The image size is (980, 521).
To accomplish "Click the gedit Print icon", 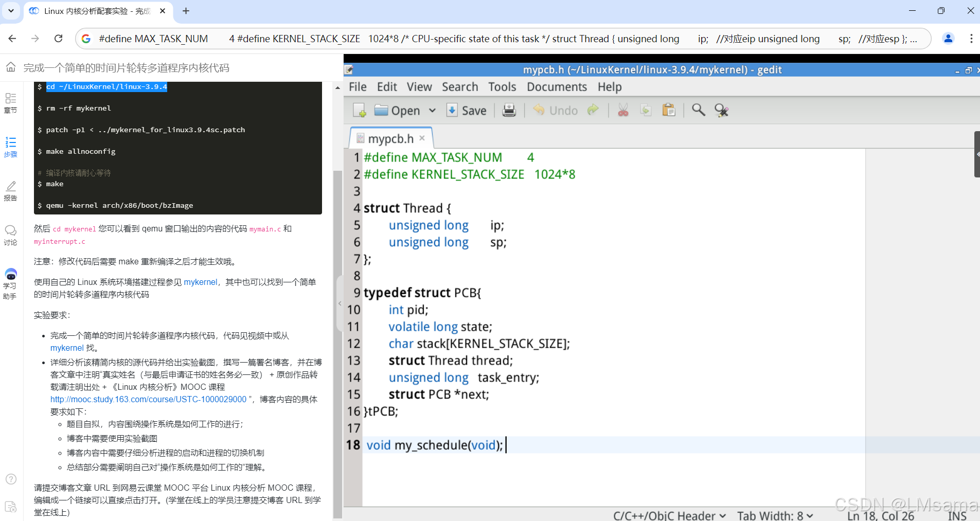I will point(509,110).
